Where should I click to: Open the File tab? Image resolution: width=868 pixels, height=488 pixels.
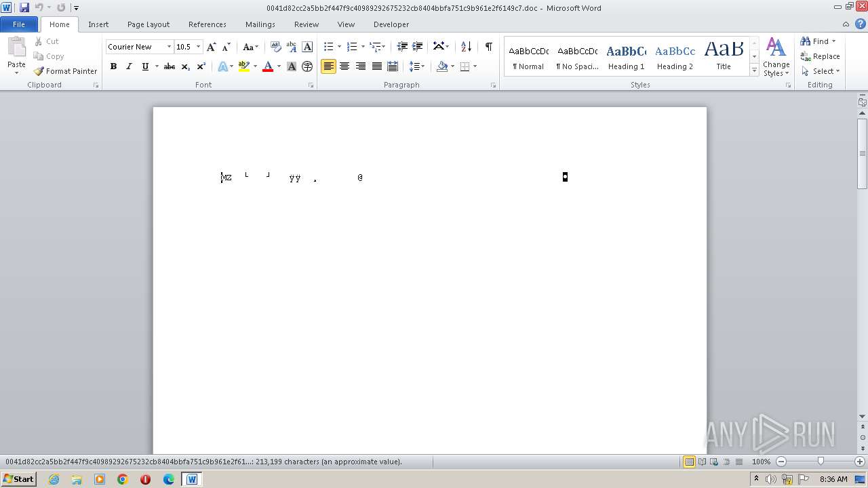tap(19, 24)
